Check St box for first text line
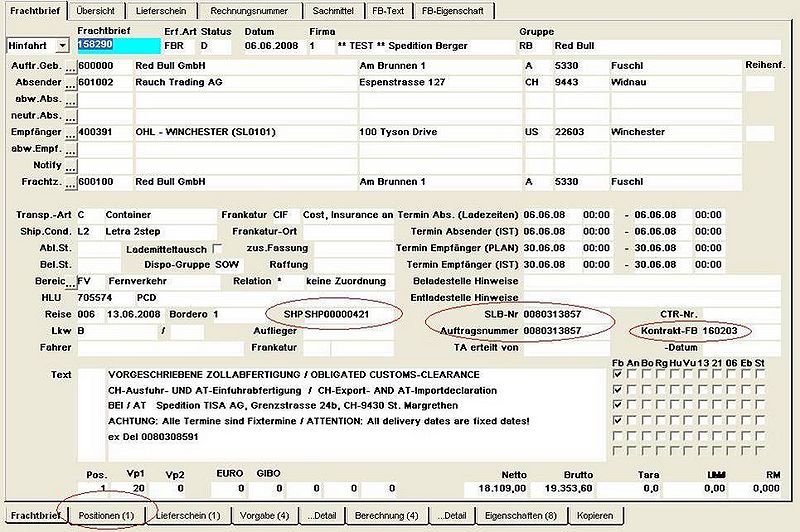This screenshot has width=800, height=532. (760, 374)
